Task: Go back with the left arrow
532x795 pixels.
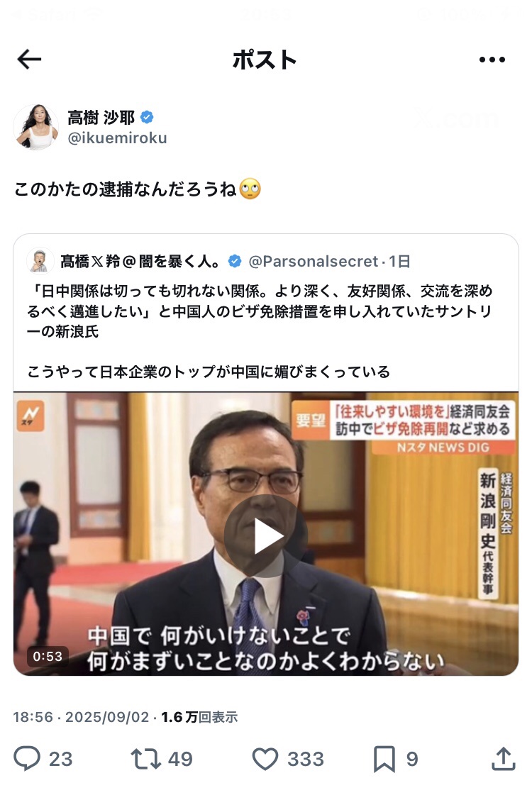Action: pyautogui.click(x=29, y=60)
